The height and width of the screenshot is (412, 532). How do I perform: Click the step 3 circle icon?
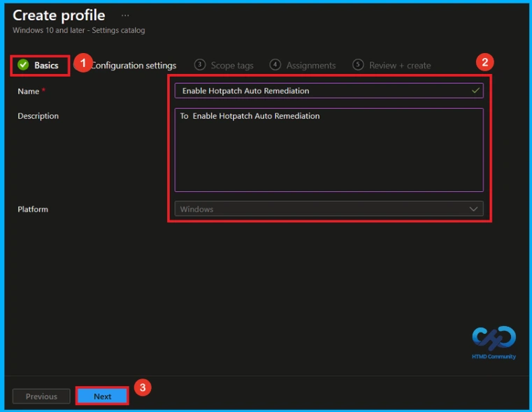pyautogui.click(x=200, y=64)
